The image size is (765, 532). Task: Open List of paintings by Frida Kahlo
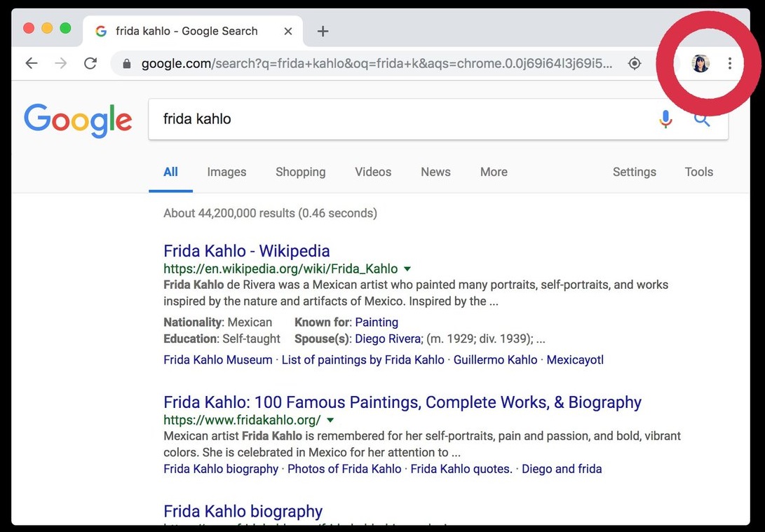click(363, 360)
